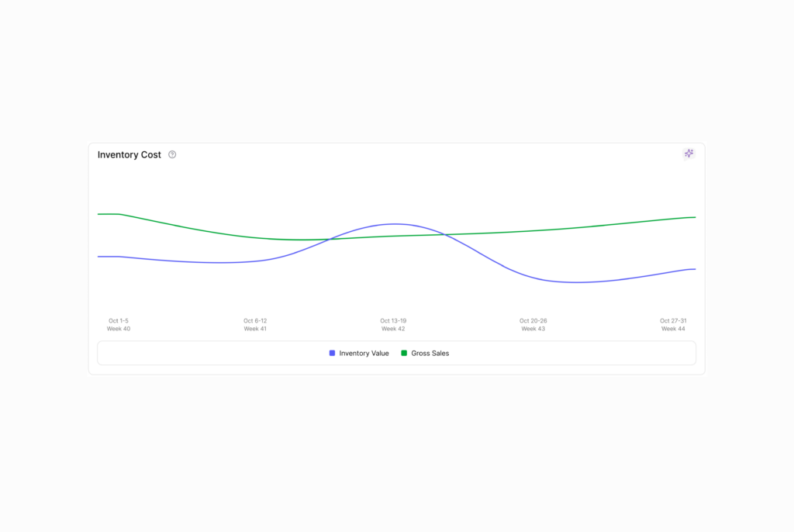Screen dimensions: 794x532
Task: Click the green line's right end point
Action: tap(695, 217)
